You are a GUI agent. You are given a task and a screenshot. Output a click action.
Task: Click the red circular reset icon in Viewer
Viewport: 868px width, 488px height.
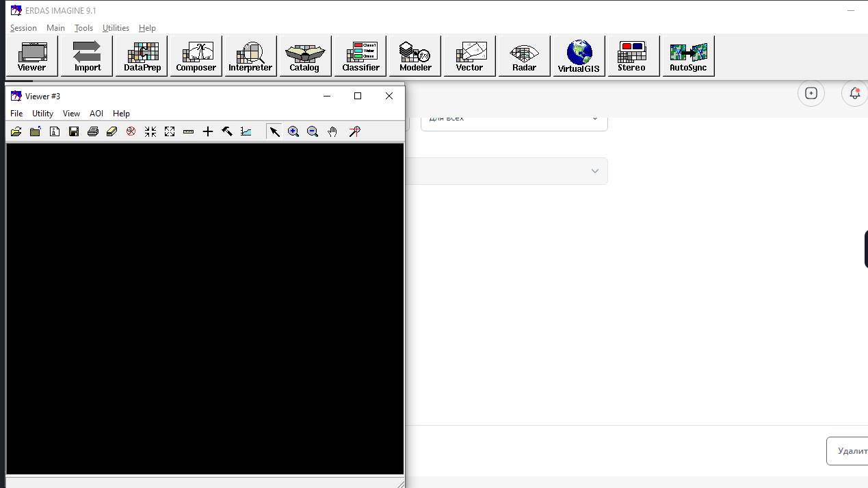(131, 131)
